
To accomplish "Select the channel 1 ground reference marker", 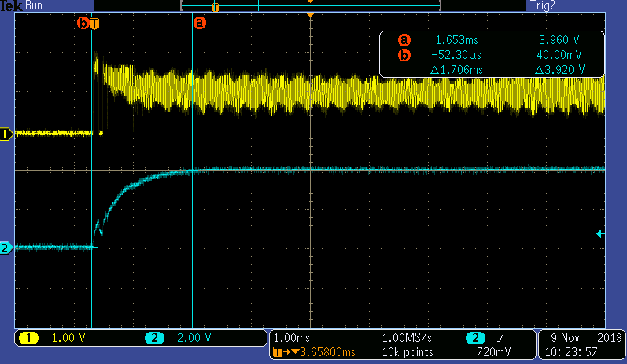I will click(6, 134).
